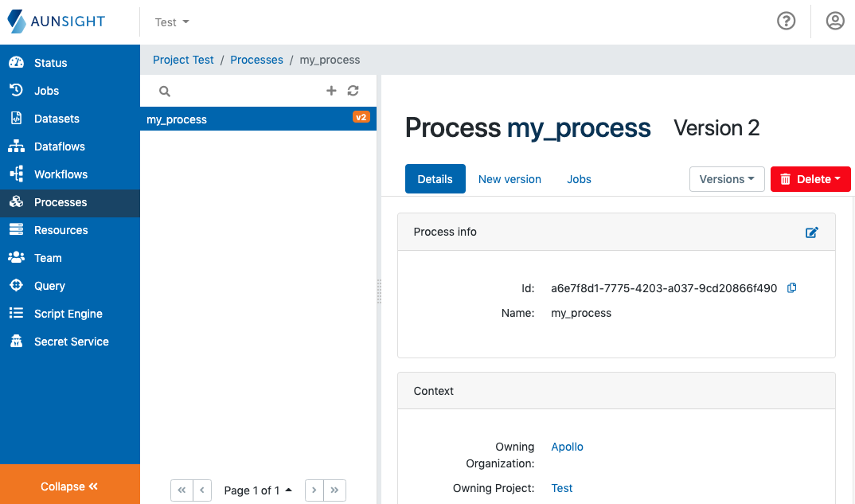Collapse the sidebar using the Collapse button
This screenshot has height=504, width=855.
[69, 486]
